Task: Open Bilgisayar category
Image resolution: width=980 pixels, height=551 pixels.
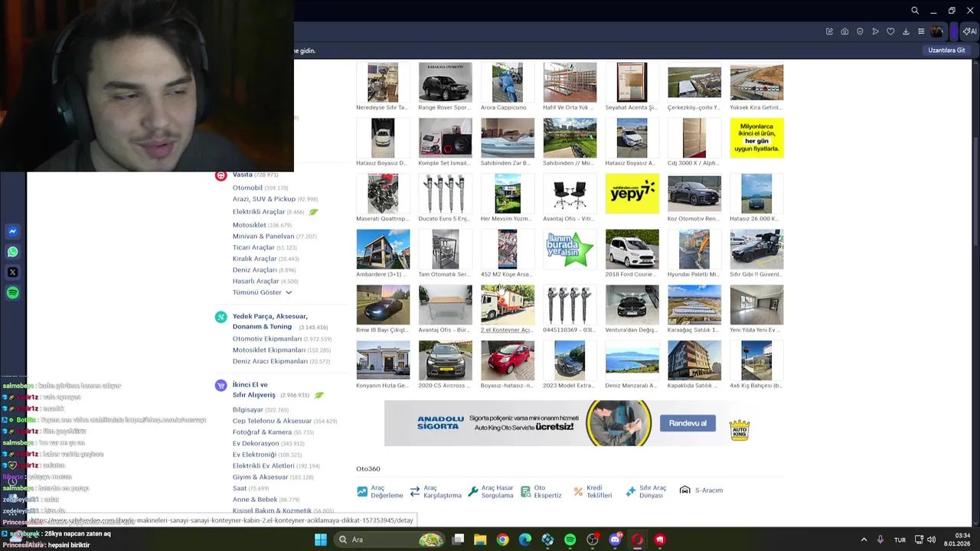Action: click(x=248, y=410)
